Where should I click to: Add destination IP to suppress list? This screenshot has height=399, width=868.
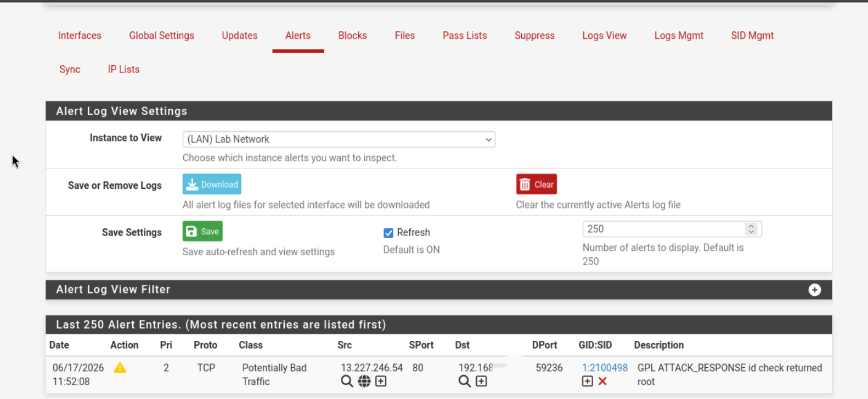[481, 381]
